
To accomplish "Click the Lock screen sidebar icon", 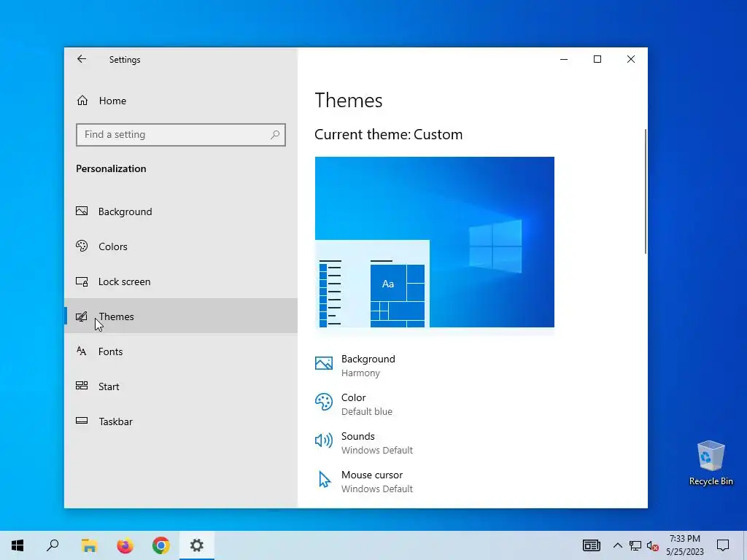I will point(82,281).
